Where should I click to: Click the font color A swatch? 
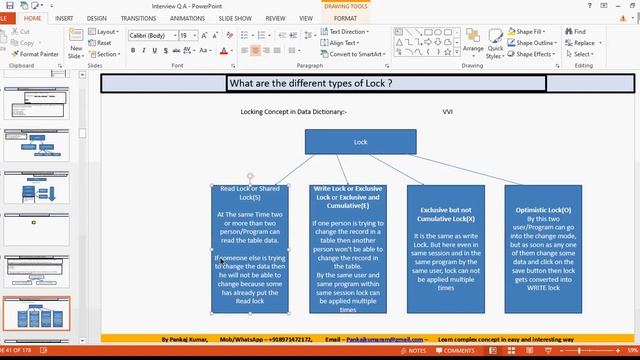click(x=224, y=51)
